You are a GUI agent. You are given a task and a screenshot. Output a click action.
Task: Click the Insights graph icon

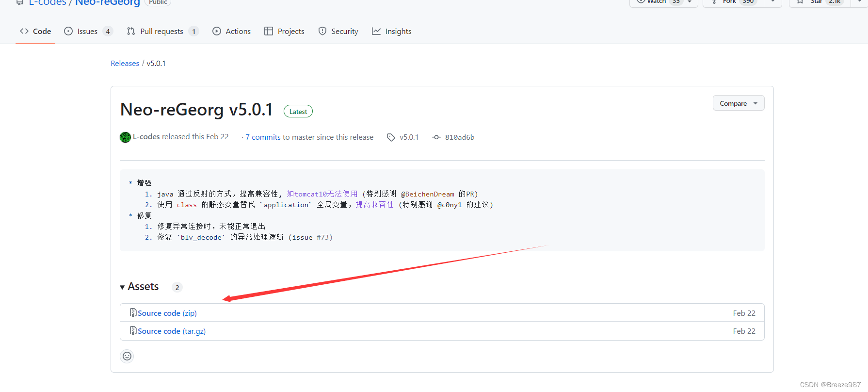376,31
